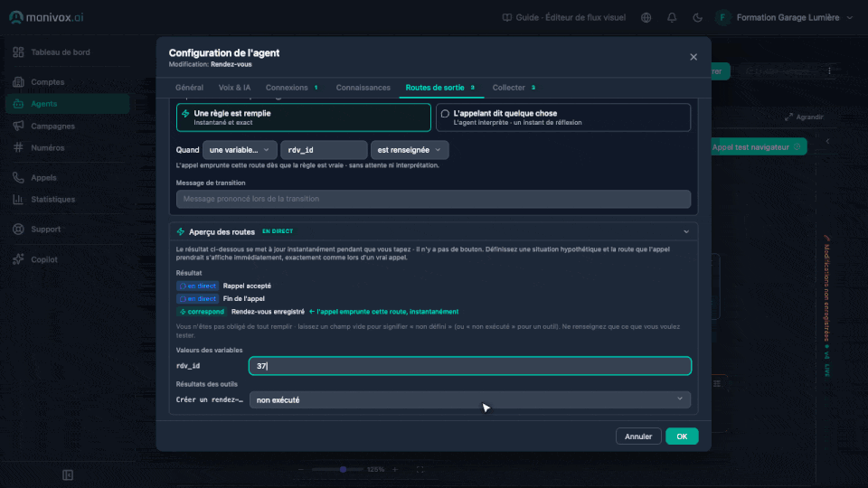Click the rdv_id condition field
Screen dimensions: 868x488
click(324, 150)
